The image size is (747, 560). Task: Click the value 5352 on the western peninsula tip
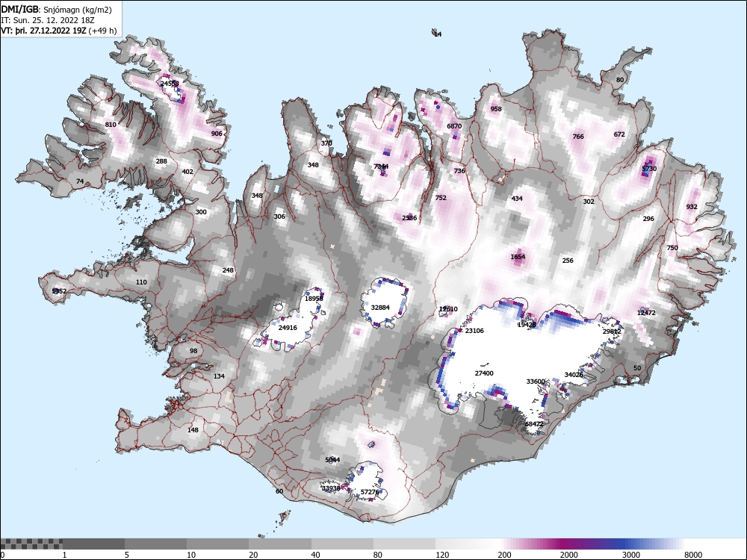pos(59,291)
